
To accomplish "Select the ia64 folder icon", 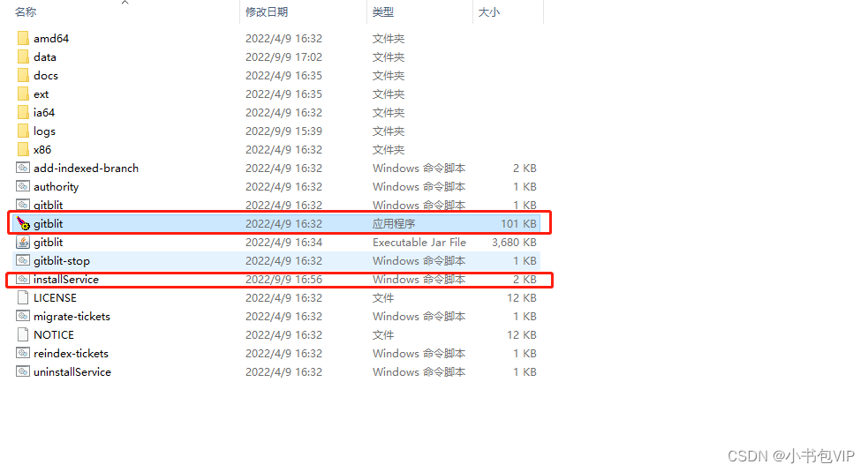I will pyautogui.click(x=23, y=112).
